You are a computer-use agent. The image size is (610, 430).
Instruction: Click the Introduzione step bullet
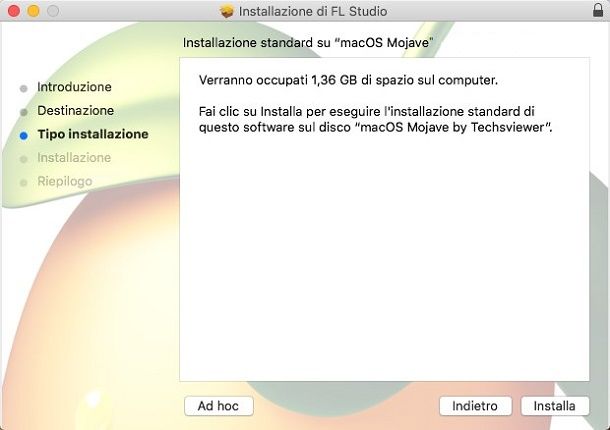tap(24, 88)
